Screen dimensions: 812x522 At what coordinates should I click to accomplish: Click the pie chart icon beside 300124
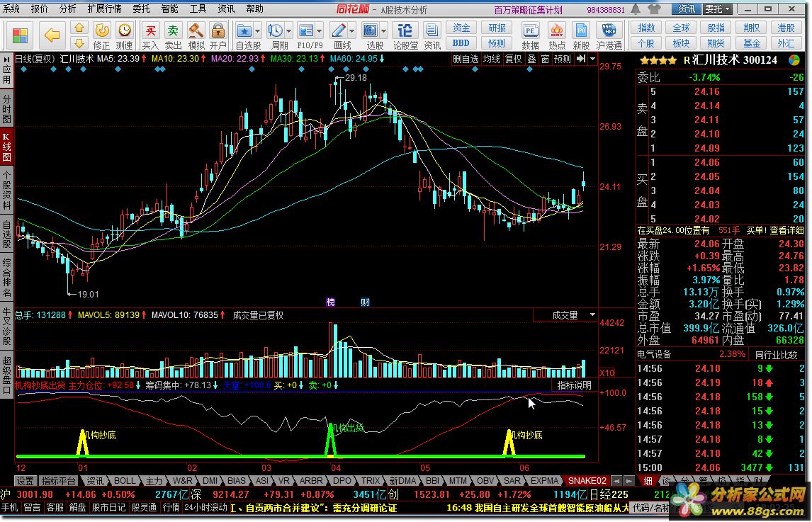pos(794,60)
